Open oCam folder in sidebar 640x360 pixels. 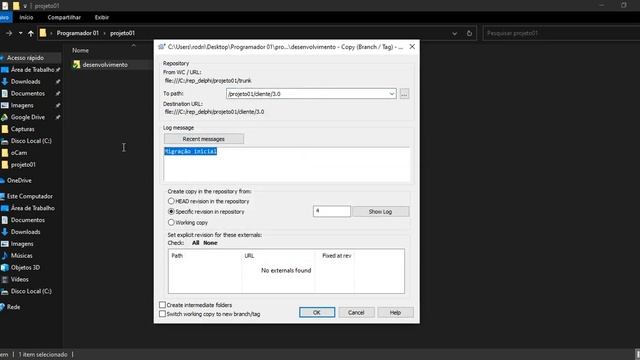(x=19, y=153)
